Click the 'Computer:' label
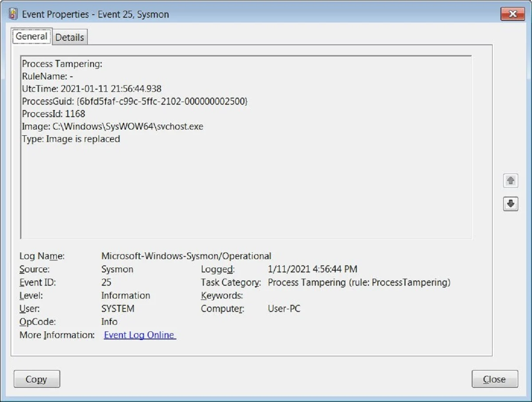 pos(223,308)
